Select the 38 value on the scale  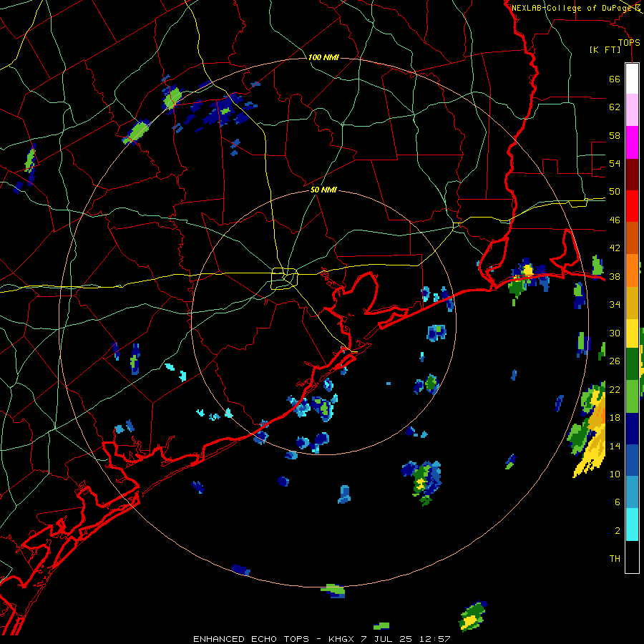click(x=615, y=276)
